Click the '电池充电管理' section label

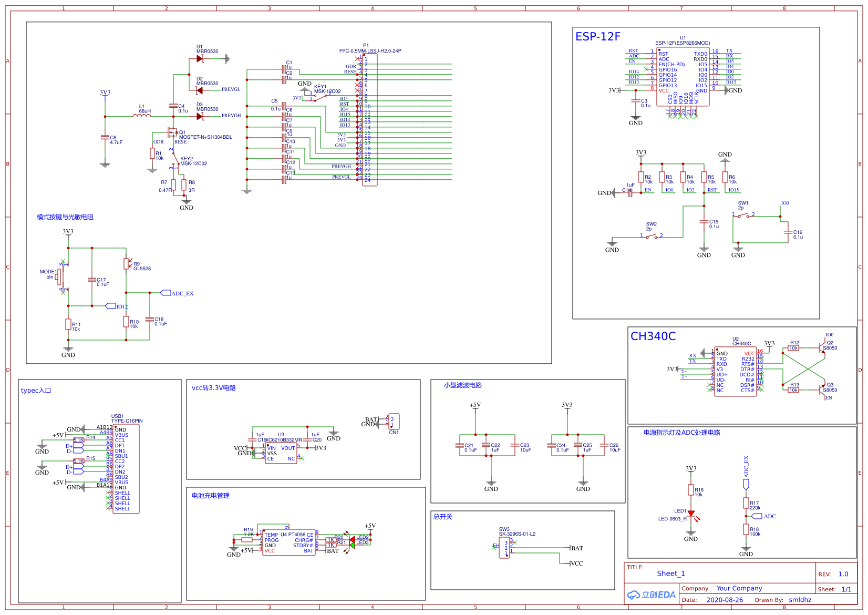[211, 496]
